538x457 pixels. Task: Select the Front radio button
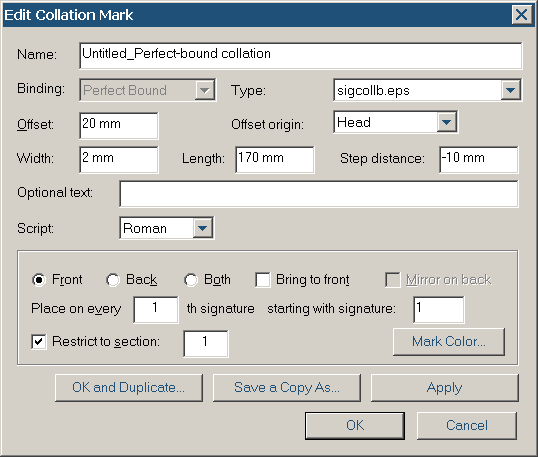(39, 280)
